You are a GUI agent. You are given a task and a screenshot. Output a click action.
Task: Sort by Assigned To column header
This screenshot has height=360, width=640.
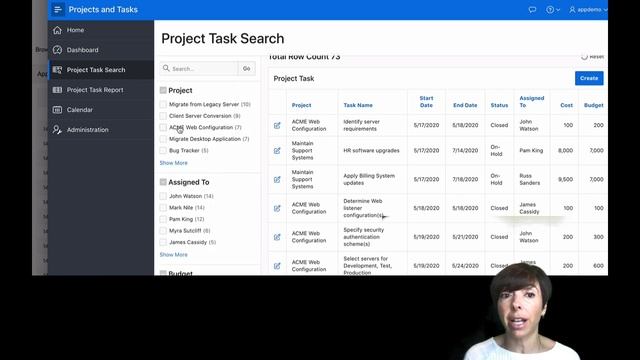(531, 102)
